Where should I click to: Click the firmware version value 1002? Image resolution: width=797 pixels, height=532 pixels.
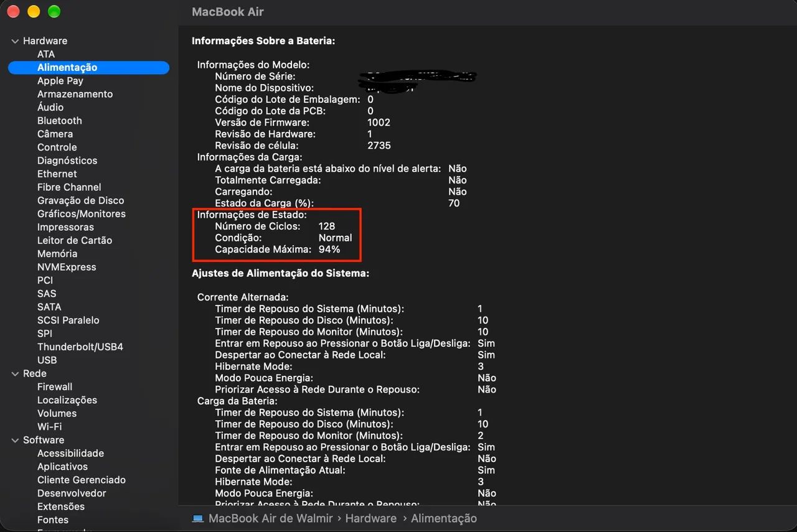click(x=379, y=123)
